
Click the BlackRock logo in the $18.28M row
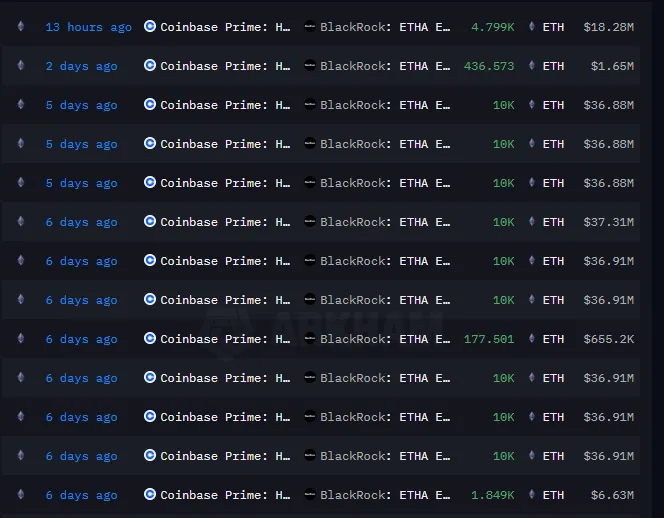point(310,27)
